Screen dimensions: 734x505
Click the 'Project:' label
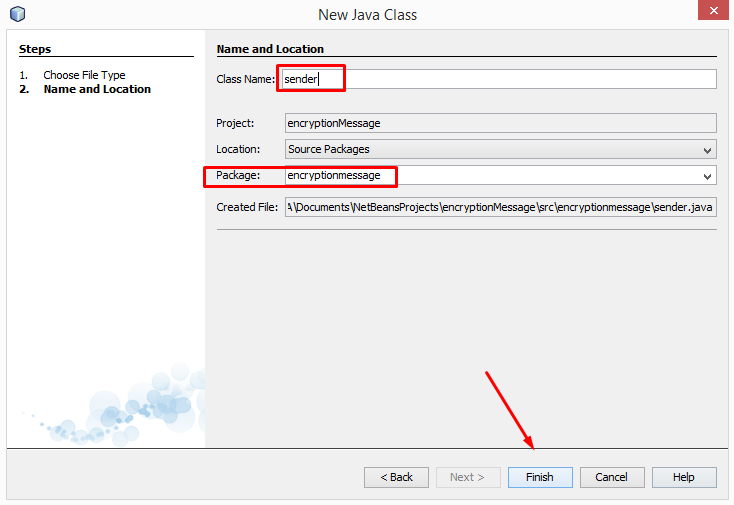point(235,123)
